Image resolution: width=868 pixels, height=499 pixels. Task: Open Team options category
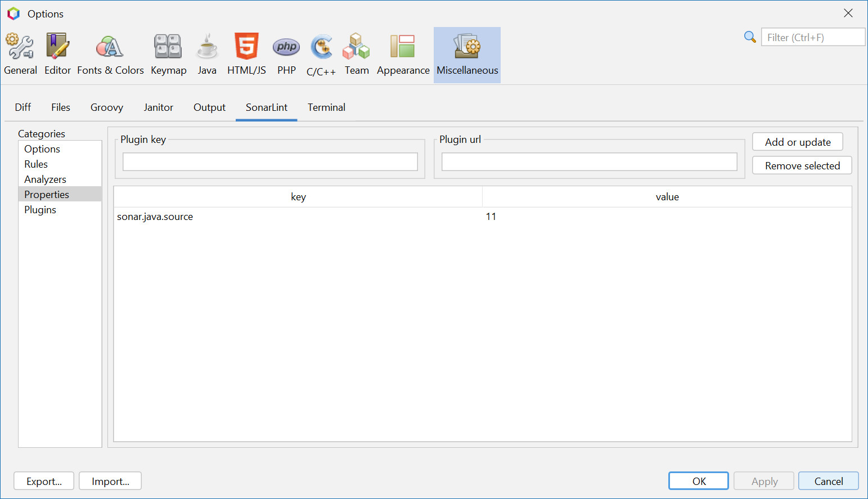(357, 55)
